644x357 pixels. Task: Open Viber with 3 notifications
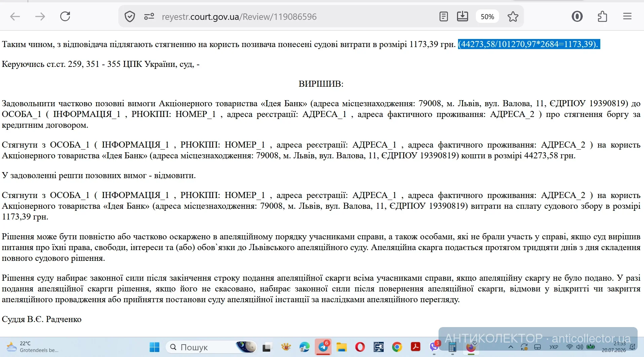click(434, 347)
